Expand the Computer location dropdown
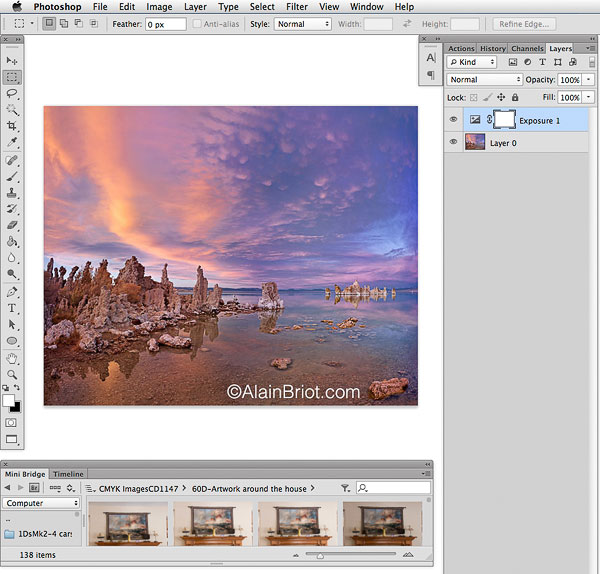This screenshot has width=600, height=574. 41,503
